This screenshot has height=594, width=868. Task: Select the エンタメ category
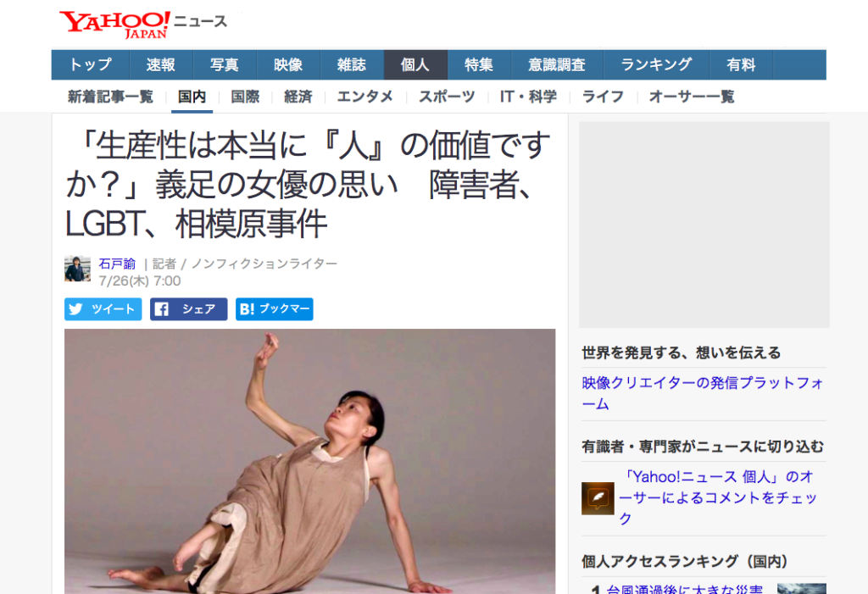point(364,97)
